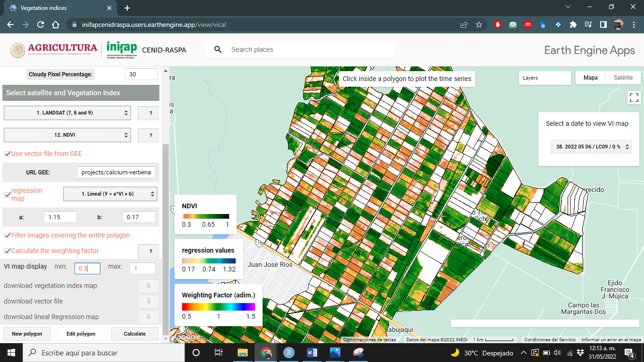
Task: Open a new browser tab with plus icon
Action: click(127, 8)
